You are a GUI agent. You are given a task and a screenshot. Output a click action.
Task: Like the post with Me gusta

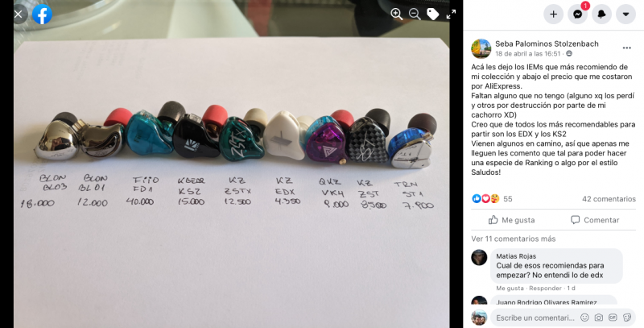click(512, 220)
